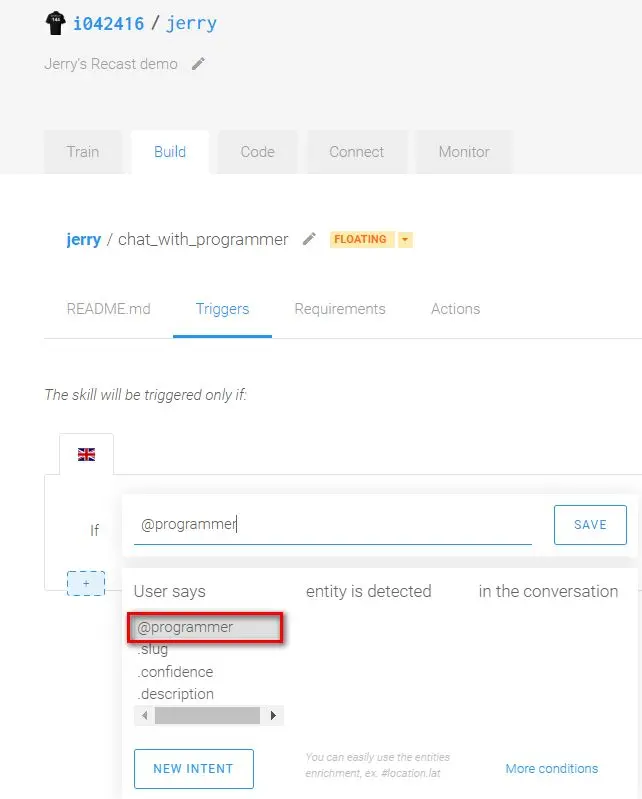Viewport: 642px width, 799px height.
Task: Choose the @programmer suggestion
Action: [205, 627]
